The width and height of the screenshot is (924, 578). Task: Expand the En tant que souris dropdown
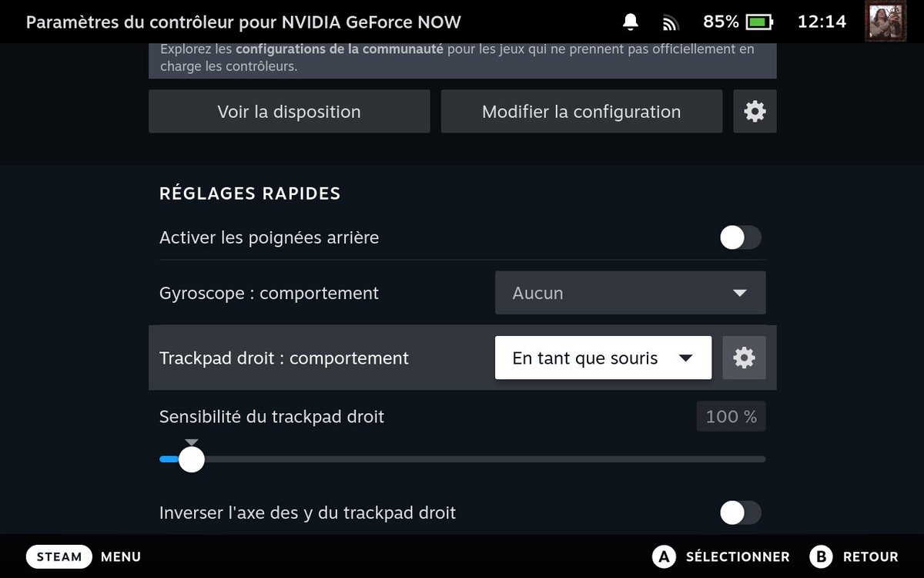click(x=603, y=358)
